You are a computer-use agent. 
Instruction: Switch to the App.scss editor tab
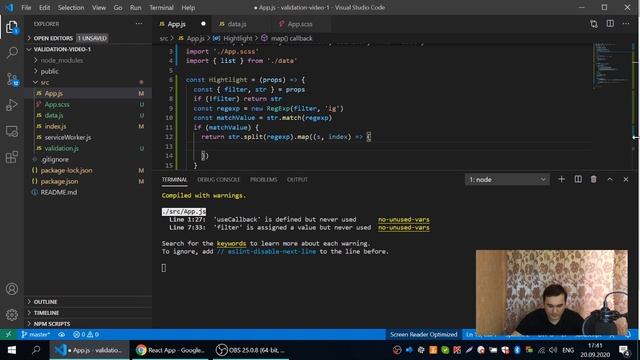[300, 24]
